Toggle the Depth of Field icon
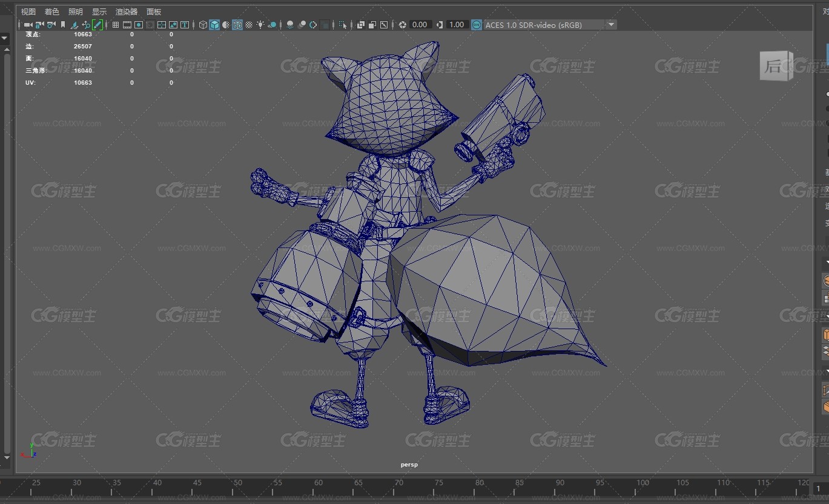Viewport: 829px width, 504px height. pyautogui.click(x=325, y=25)
